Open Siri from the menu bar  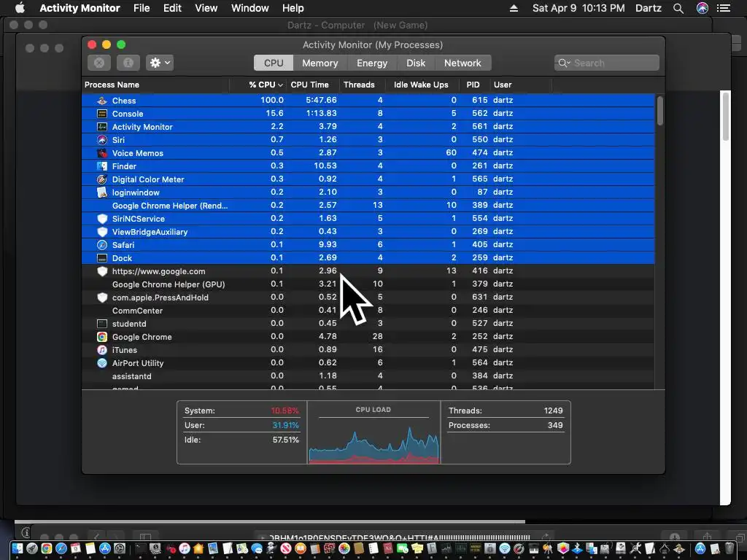702,8
